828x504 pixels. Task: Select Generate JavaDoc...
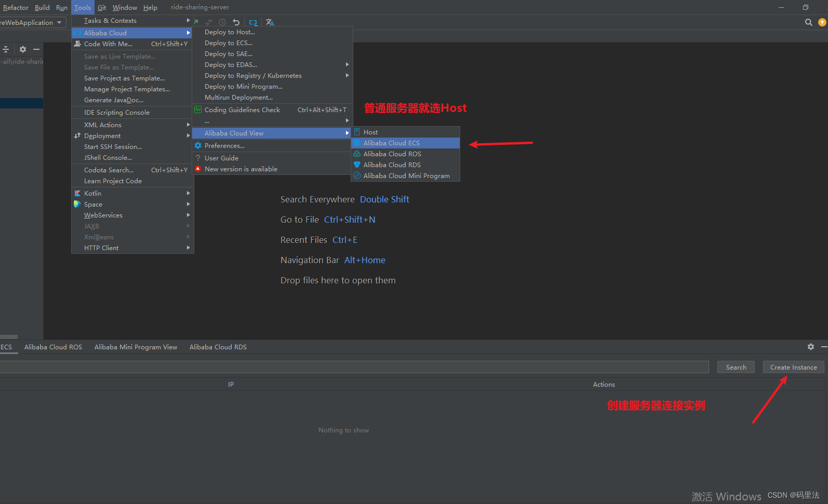[x=132, y=100]
